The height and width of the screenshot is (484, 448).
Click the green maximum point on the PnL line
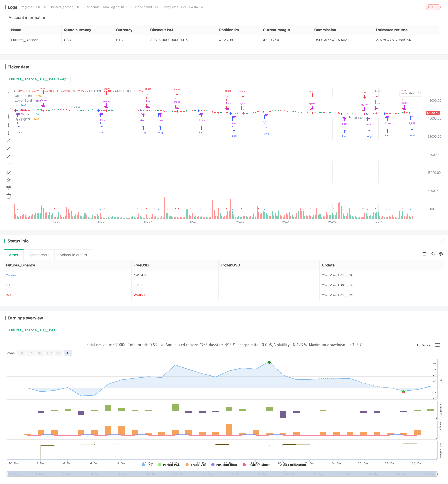269,362
